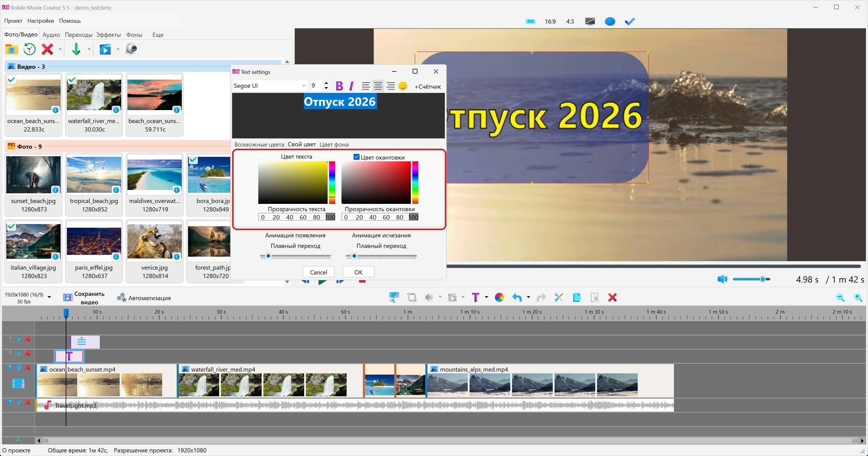Viewport: 868px width, 456px height.
Task: Click OK in Text settings dialog
Action: [358, 272]
